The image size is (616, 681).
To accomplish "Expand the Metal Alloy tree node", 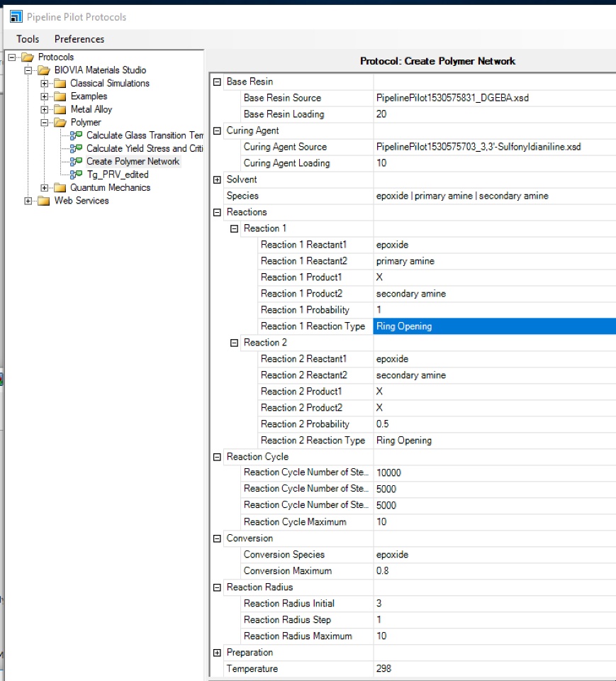I will click(x=44, y=109).
